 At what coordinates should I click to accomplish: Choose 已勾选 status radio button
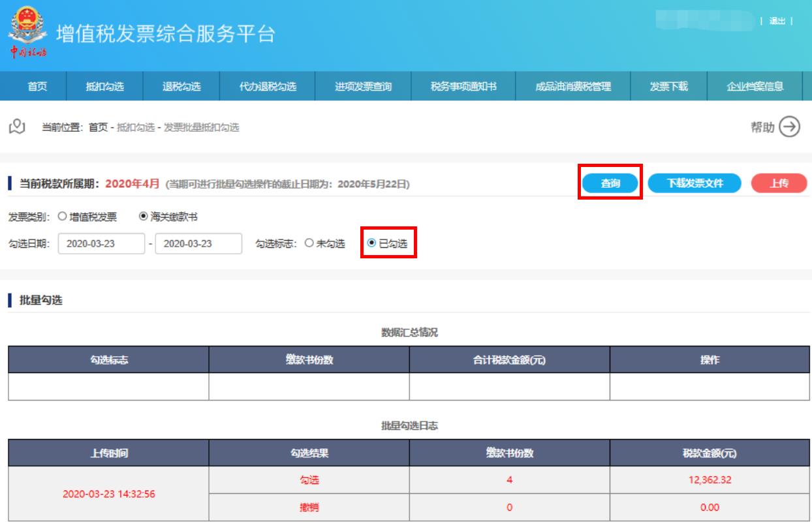click(372, 243)
